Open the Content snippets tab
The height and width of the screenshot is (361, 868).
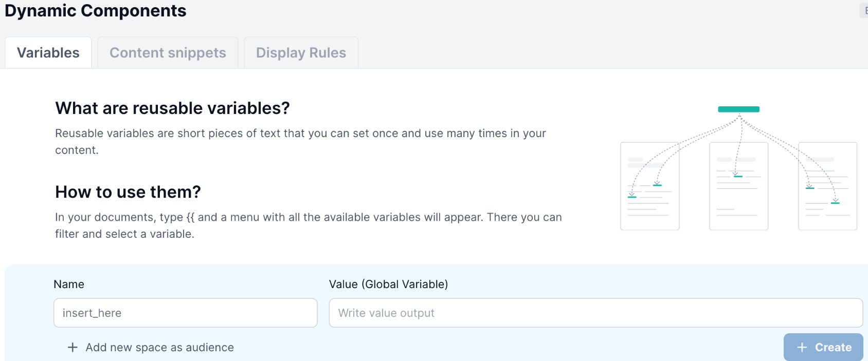pos(168,52)
